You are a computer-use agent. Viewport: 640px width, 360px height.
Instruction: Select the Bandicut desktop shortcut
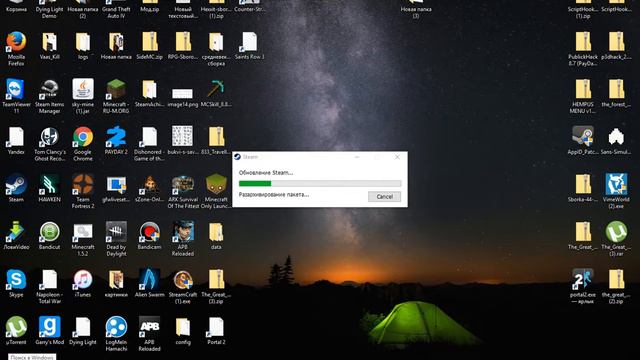point(49,232)
